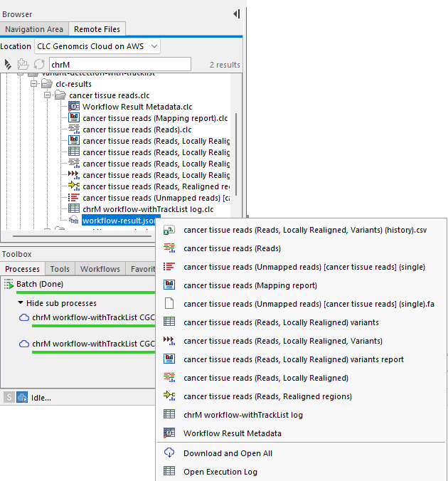
Task: Open the Tools tab in Toolbox
Action: point(60,269)
